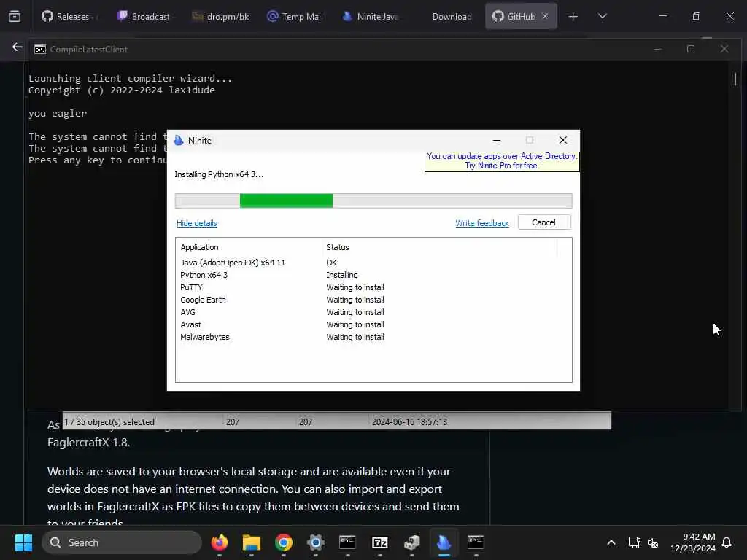Image resolution: width=747 pixels, height=560 pixels.
Task: Click the Try Ninite Pro for free banner
Action: tap(502, 161)
